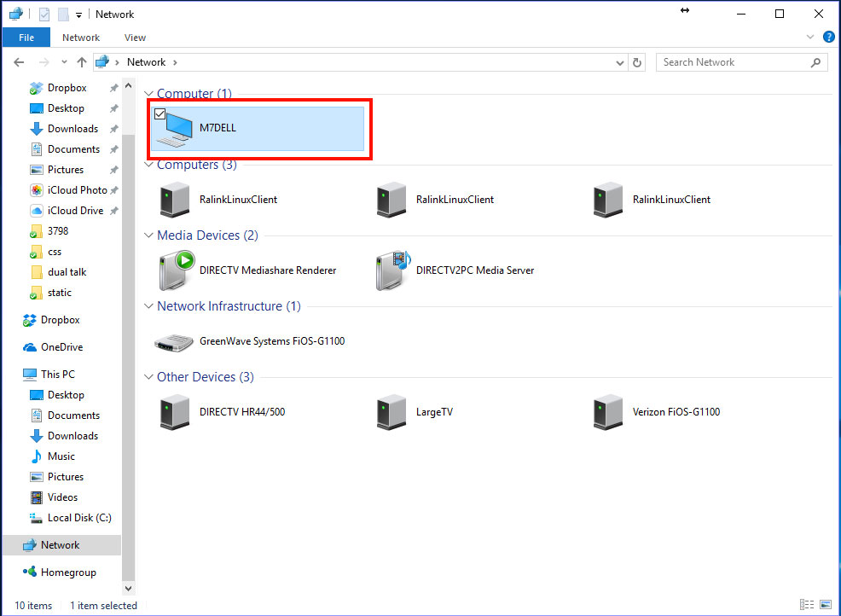Switch to details view layout icon
Image resolution: width=841 pixels, height=616 pixels.
pyautogui.click(x=807, y=605)
